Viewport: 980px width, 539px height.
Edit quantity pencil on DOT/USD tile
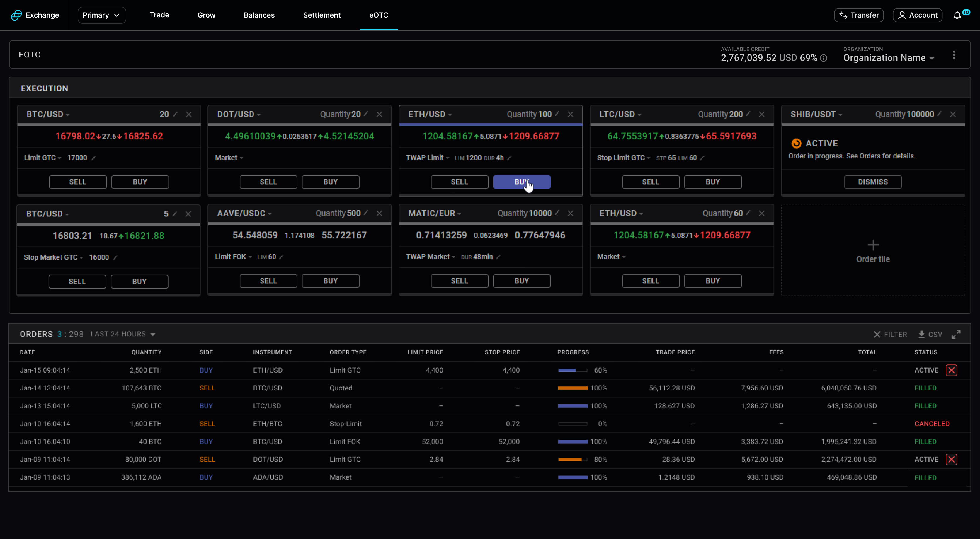(366, 114)
